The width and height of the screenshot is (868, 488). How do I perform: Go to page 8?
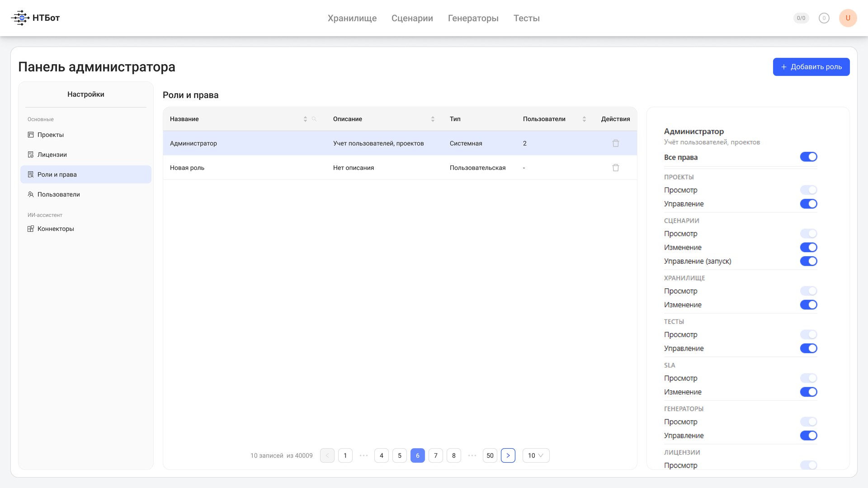(x=454, y=455)
